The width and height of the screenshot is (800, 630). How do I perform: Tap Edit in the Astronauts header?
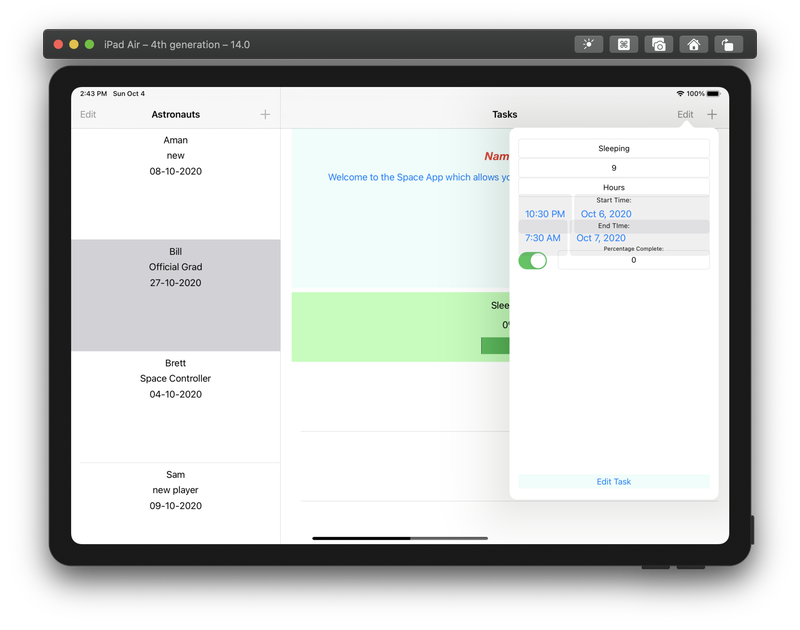[x=88, y=114]
